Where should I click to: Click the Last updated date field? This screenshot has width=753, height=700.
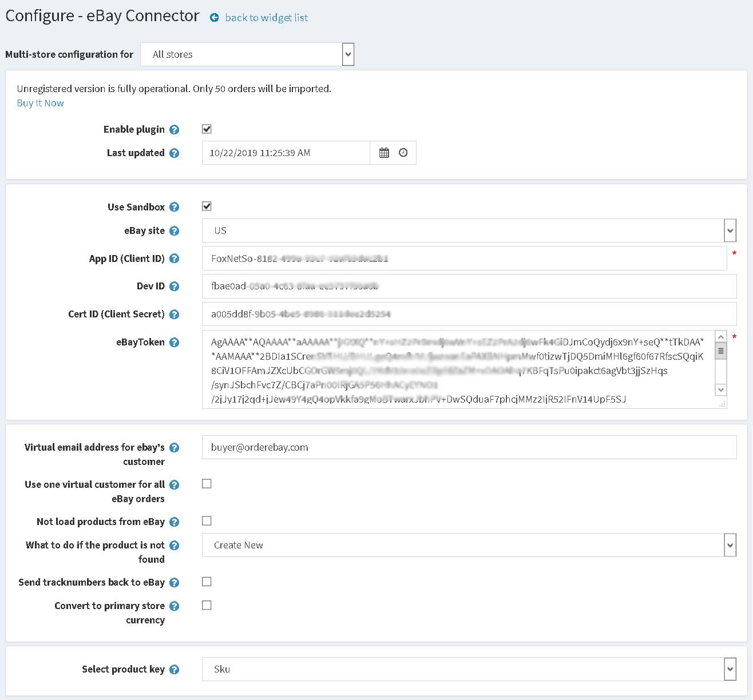286,153
